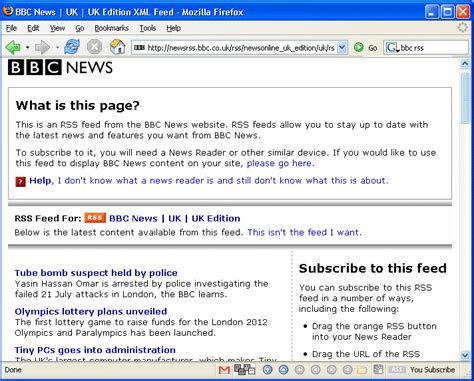Open the Go menu
Image resolution: width=474 pixels, height=381 pixels.
click(80, 28)
